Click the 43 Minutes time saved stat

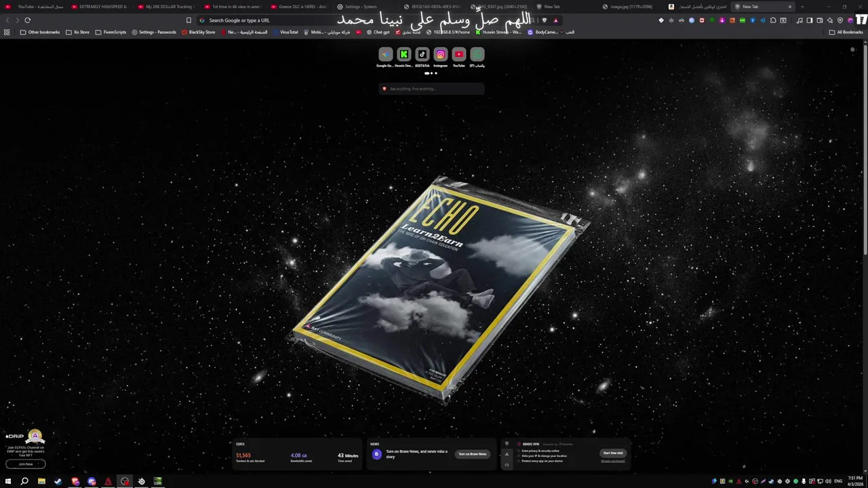coord(347,457)
